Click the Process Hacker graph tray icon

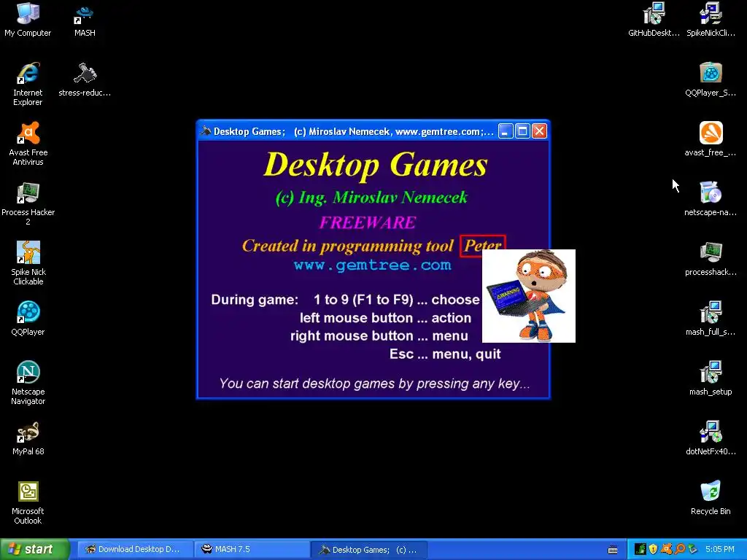[x=640, y=550]
